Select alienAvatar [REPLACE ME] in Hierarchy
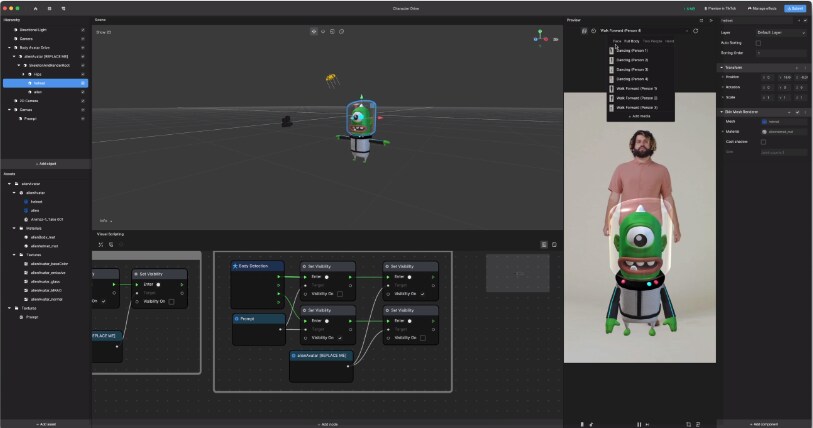The height and width of the screenshot is (428, 813). (x=46, y=57)
